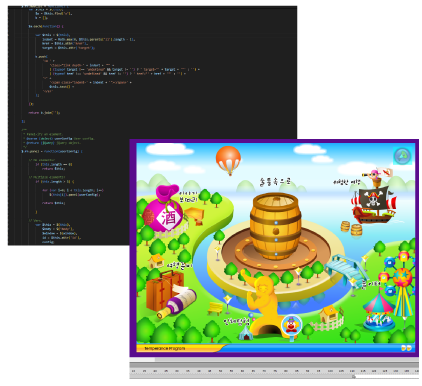
Task: Click the pirate lookout holding a spyglass
Action: point(376,178)
